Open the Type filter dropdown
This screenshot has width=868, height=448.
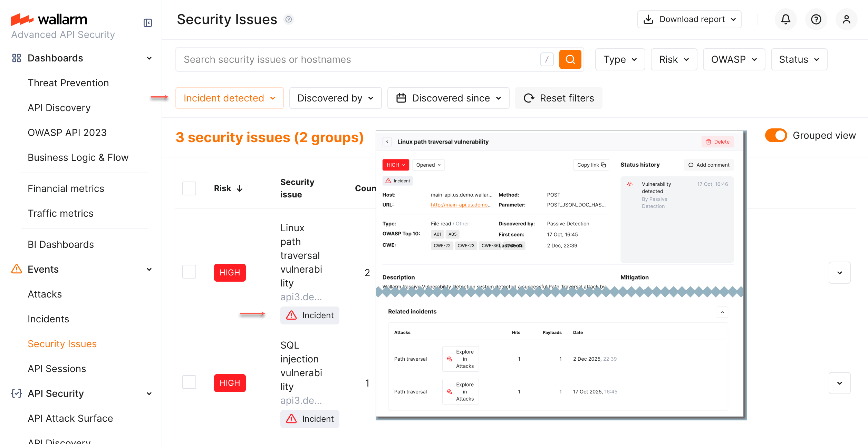tap(620, 59)
